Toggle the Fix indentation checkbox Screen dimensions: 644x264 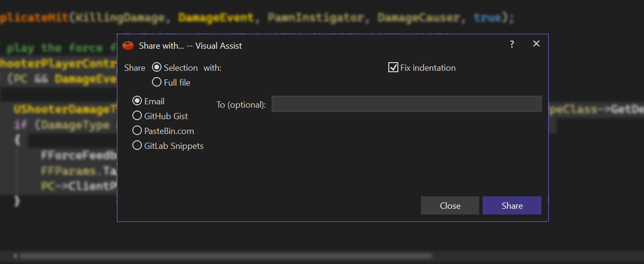pyautogui.click(x=393, y=67)
